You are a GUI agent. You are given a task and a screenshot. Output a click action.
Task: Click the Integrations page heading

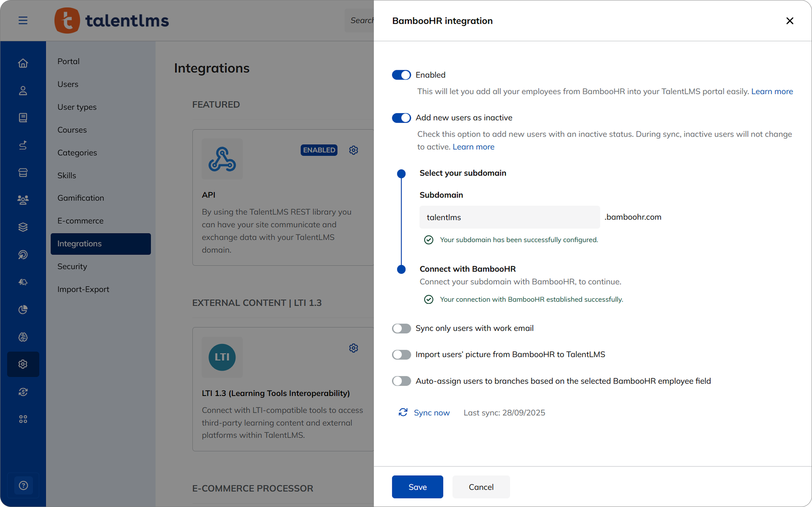212,68
